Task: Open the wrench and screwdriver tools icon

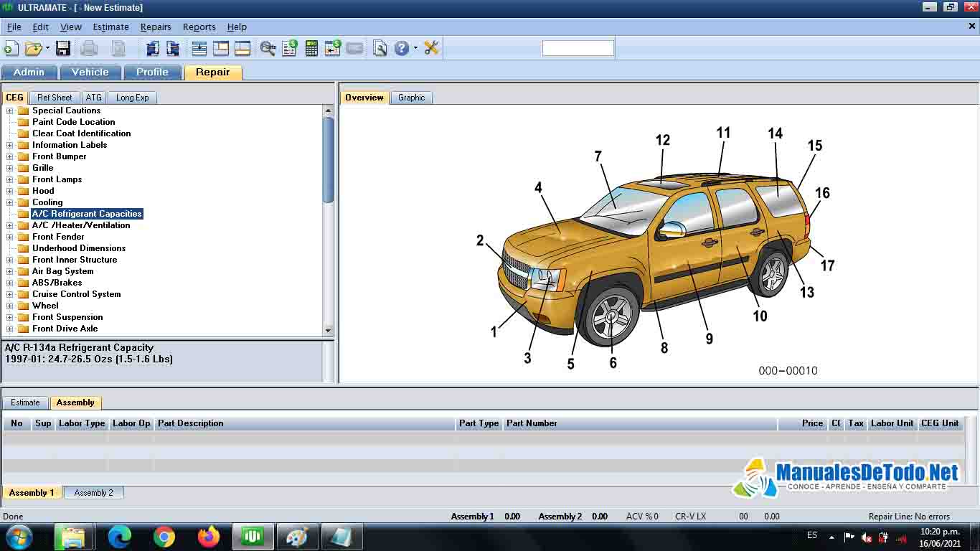Action: (x=431, y=48)
